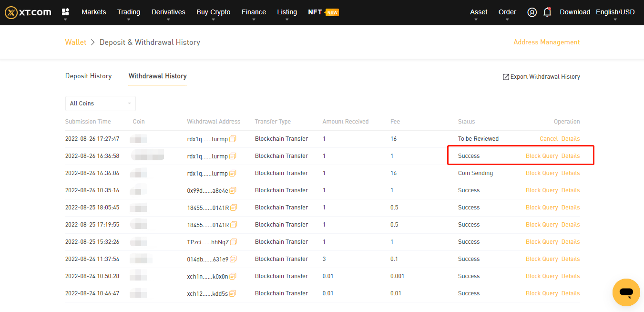
Task: Click the notification bell icon
Action: click(x=547, y=12)
